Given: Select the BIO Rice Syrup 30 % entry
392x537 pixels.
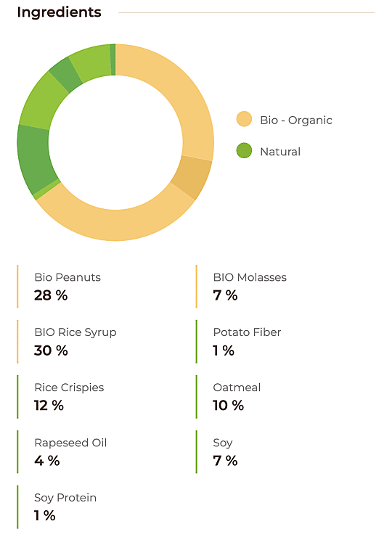Looking at the screenshot, I should click(x=68, y=342).
